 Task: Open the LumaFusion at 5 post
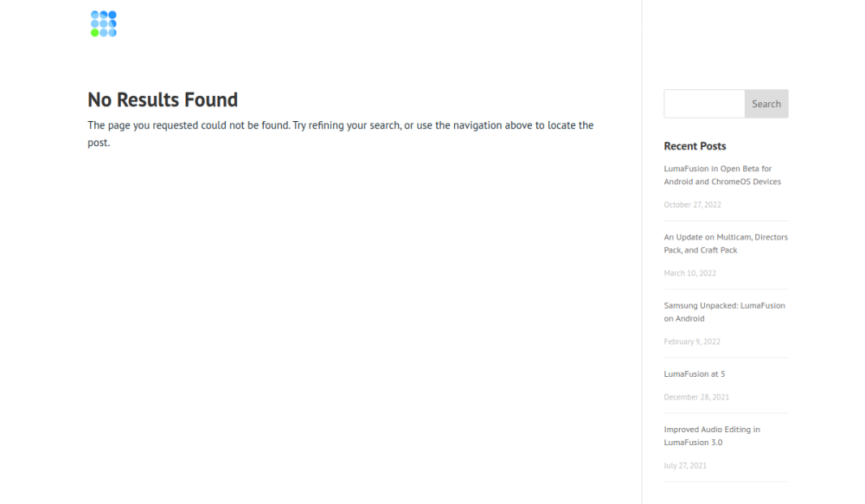[x=695, y=374]
